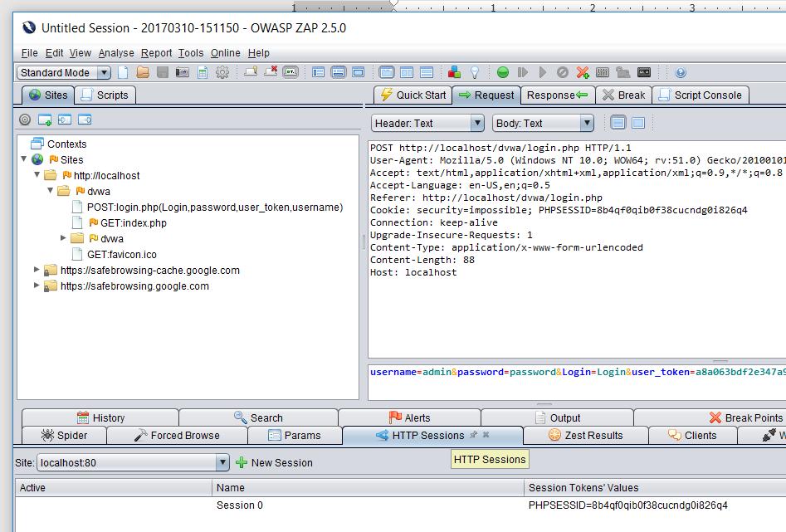Click the Persist Session disk icon

point(163,73)
